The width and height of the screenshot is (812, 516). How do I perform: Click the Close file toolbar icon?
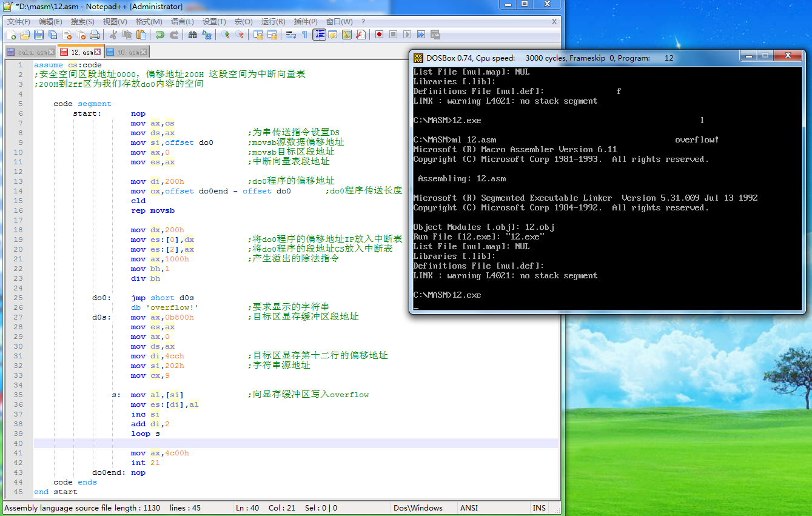[67, 35]
